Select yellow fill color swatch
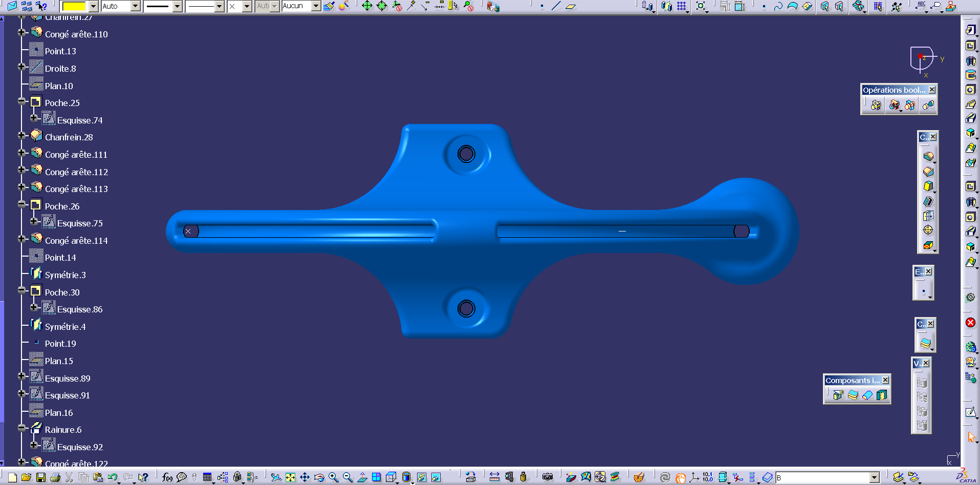The width and height of the screenshot is (980, 485). (74, 6)
